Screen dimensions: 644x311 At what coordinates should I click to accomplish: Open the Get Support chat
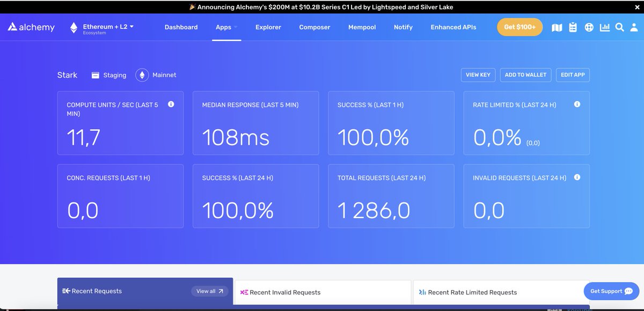(x=611, y=291)
